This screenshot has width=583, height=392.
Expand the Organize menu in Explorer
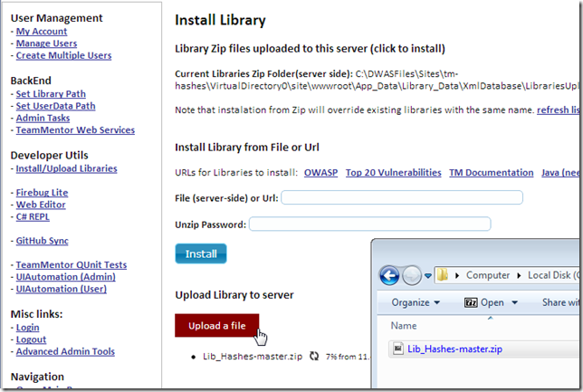tap(416, 302)
